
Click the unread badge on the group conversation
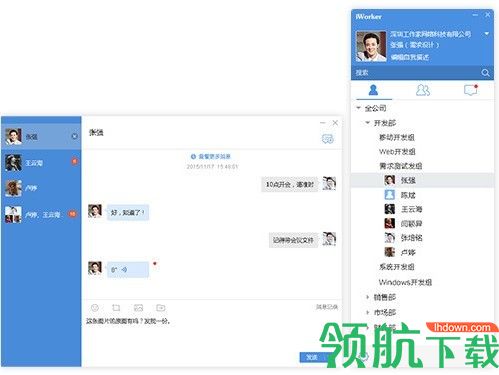[72, 214]
